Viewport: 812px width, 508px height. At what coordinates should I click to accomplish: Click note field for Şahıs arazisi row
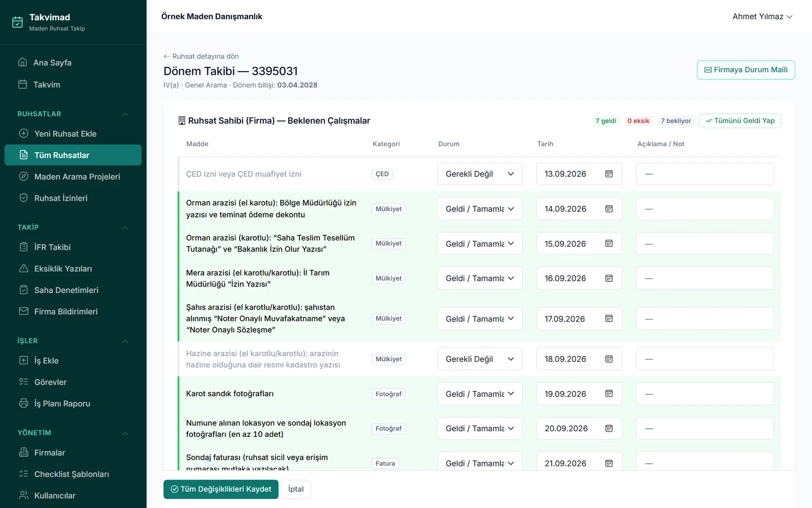[x=705, y=319]
